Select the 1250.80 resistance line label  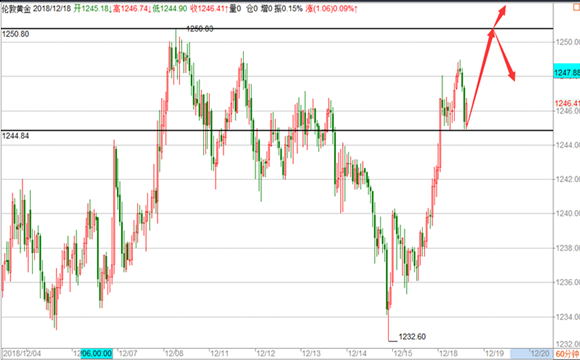16,34
